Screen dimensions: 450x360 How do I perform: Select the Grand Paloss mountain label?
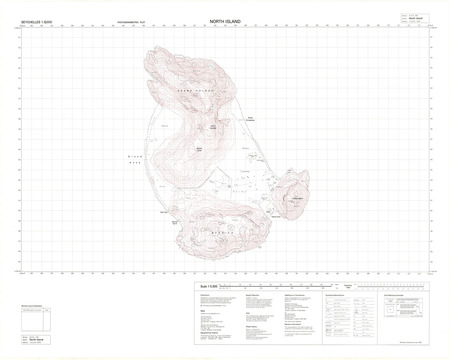pos(195,91)
